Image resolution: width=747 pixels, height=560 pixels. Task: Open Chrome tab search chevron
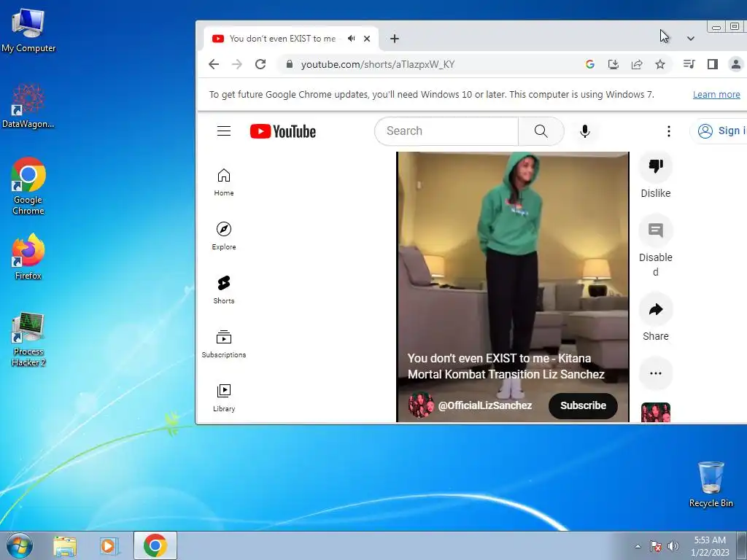pyautogui.click(x=690, y=39)
